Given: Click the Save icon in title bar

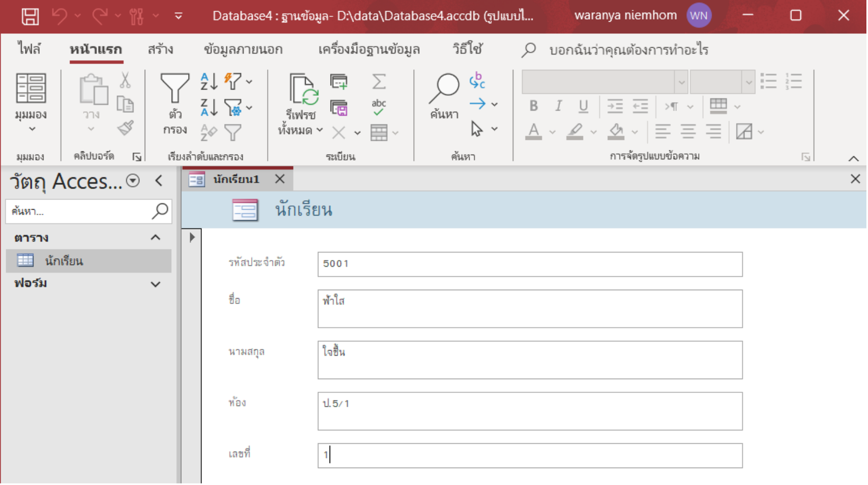Looking at the screenshot, I should pos(30,16).
